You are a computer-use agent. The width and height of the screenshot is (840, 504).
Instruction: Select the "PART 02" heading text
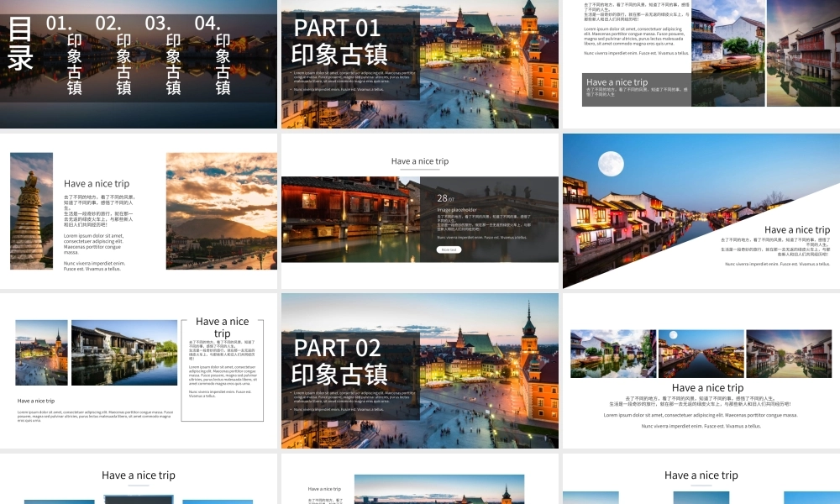(x=337, y=348)
